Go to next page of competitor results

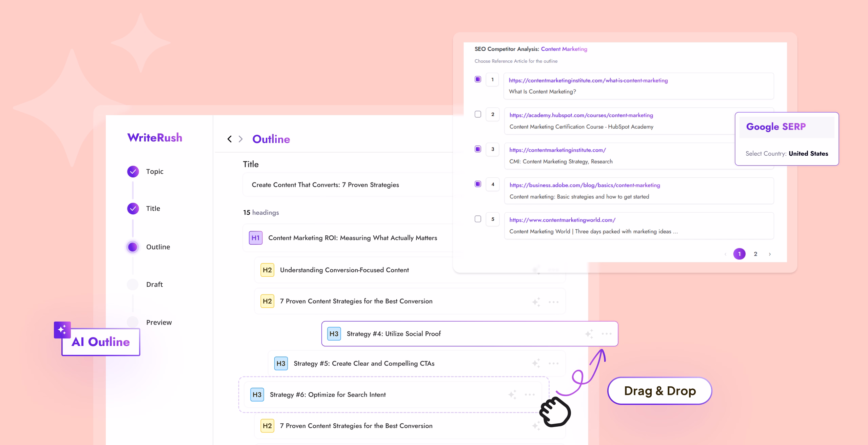[770, 254]
